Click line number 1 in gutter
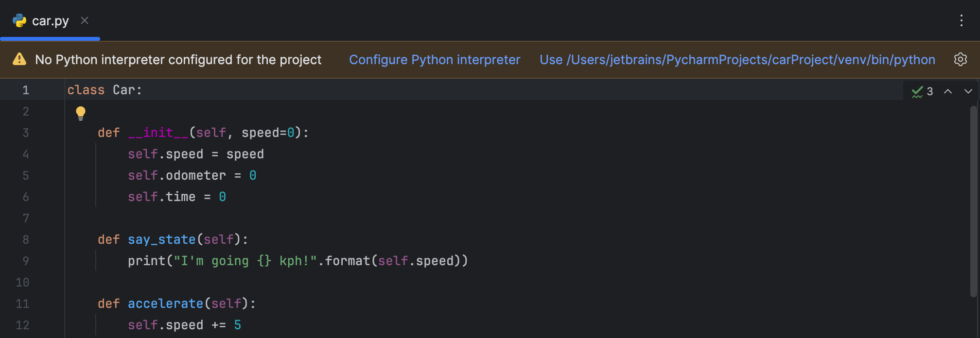This screenshot has height=338, width=980. coord(26,90)
